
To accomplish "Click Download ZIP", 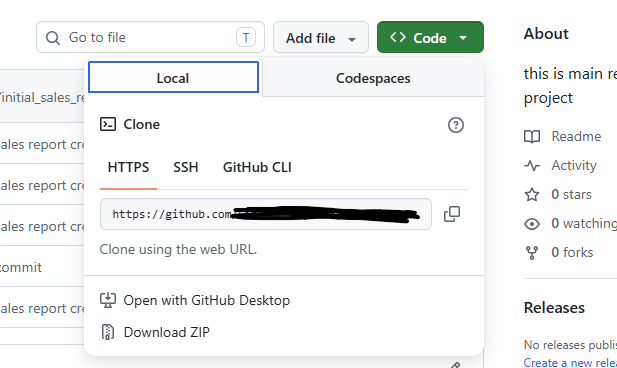I will [166, 332].
